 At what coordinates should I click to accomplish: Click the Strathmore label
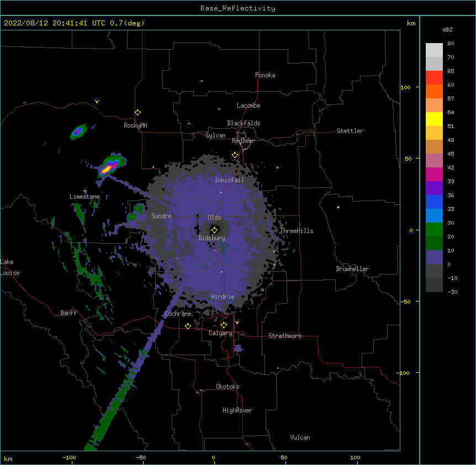click(x=285, y=336)
